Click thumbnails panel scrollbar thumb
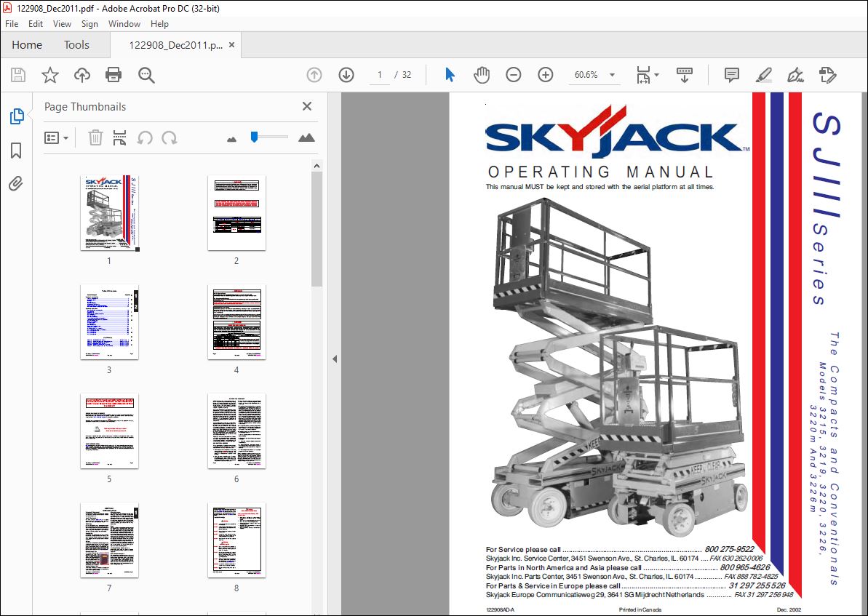868x616 pixels. [x=316, y=228]
